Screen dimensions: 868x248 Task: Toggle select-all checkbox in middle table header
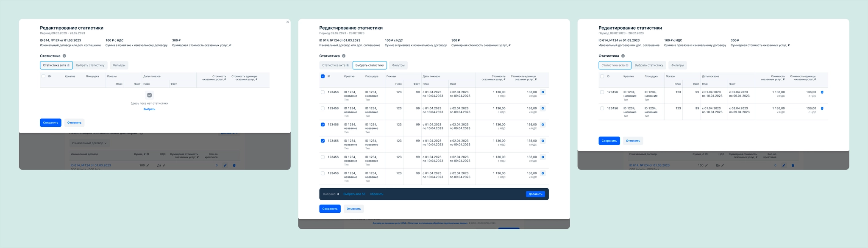[x=323, y=76]
